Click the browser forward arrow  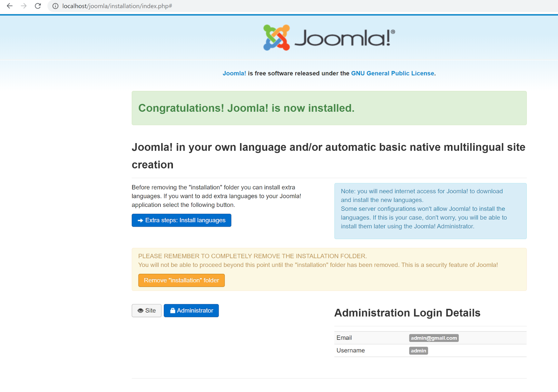pos(24,6)
